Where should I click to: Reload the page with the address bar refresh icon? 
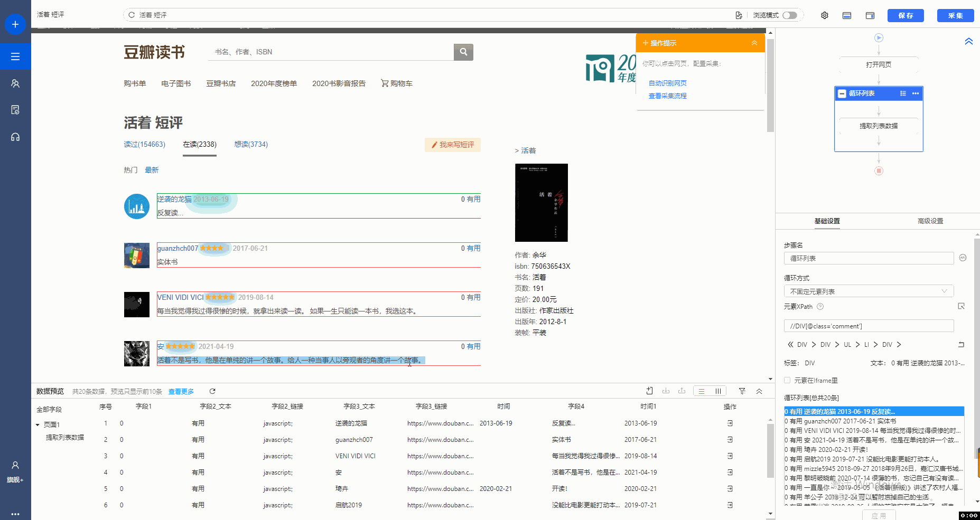tap(132, 15)
